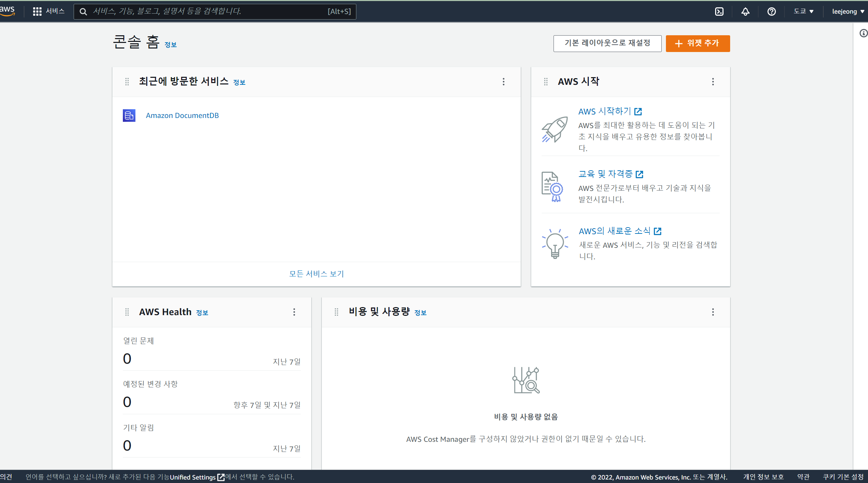Open options menu of 최근에 방문한 서비스 widget

click(x=504, y=82)
